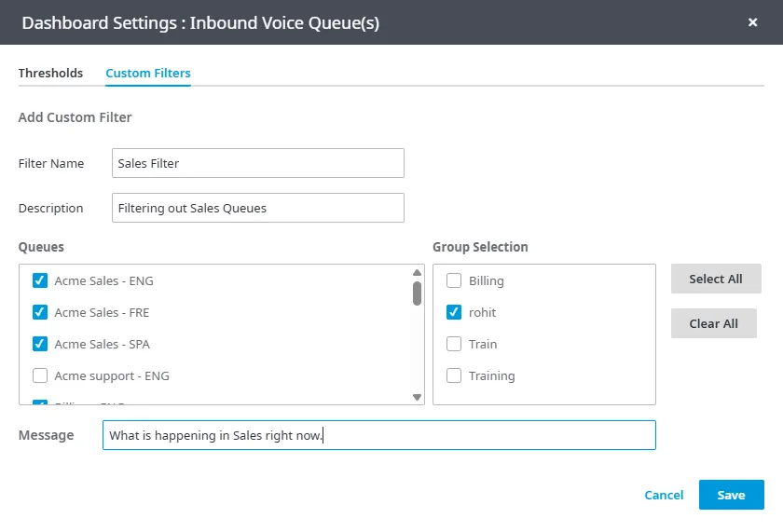Open the Custom Filters tab
Viewport: 783px width, 532px height.
[148, 73]
